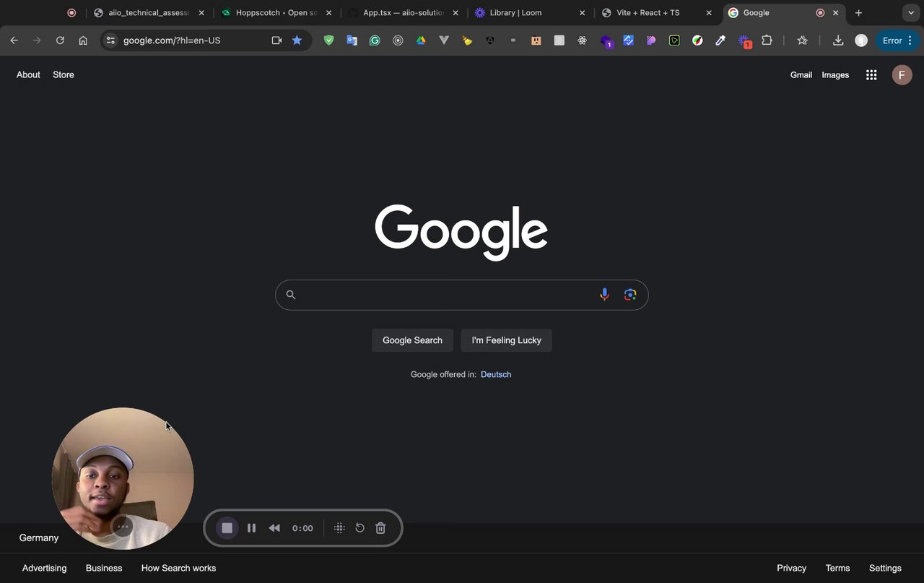Open the Vue devtools extension icon

[x=444, y=40]
